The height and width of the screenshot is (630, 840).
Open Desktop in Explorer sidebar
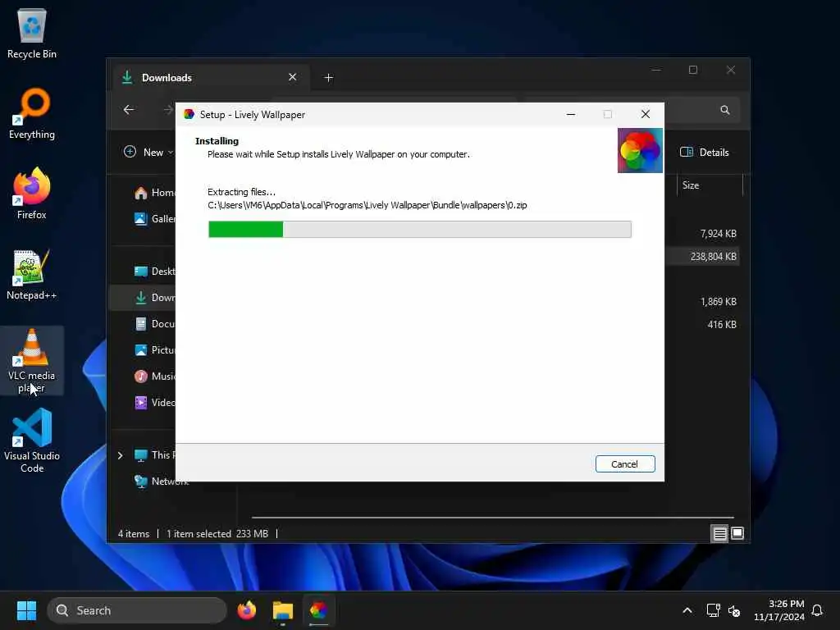pyautogui.click(x=154, y=271)
